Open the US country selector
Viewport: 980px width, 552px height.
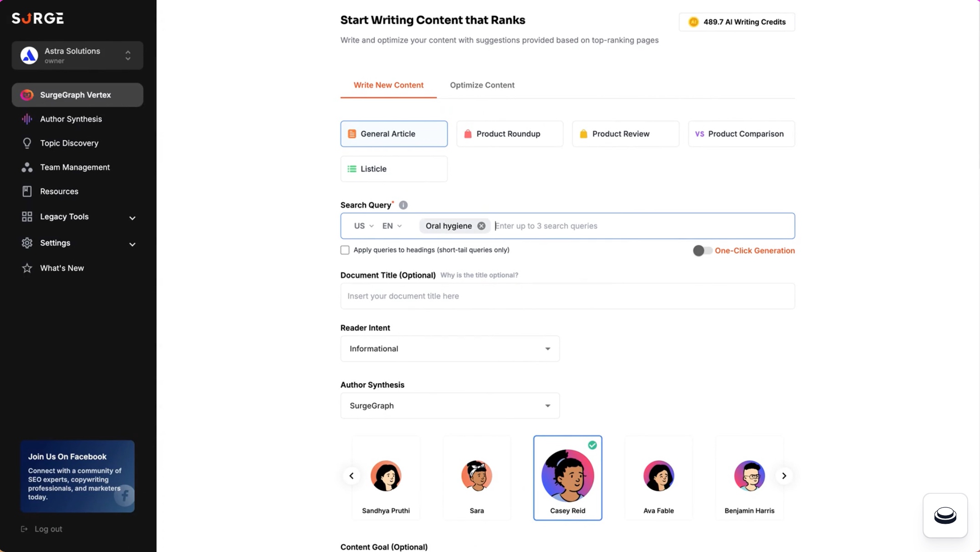pyautogui.click(x=363, y=226)
